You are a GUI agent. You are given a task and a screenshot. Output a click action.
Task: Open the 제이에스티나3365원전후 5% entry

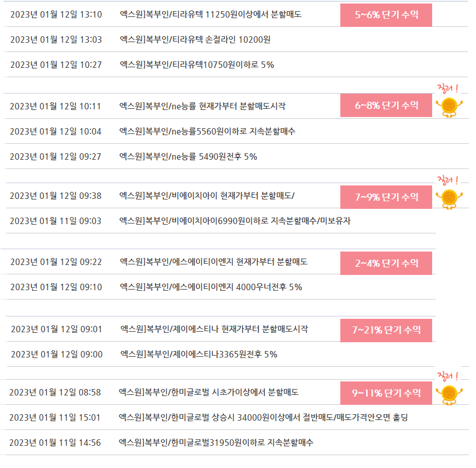(x=199, y=354)
